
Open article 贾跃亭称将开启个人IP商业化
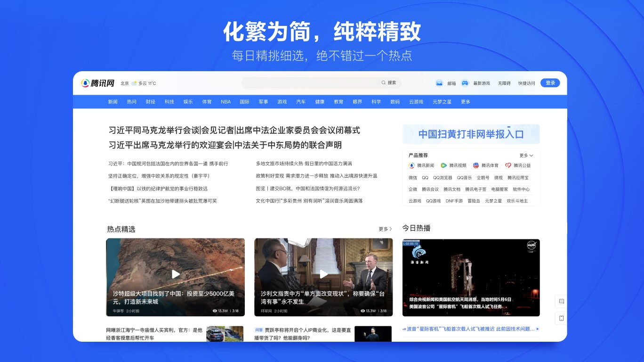point(303,334)
